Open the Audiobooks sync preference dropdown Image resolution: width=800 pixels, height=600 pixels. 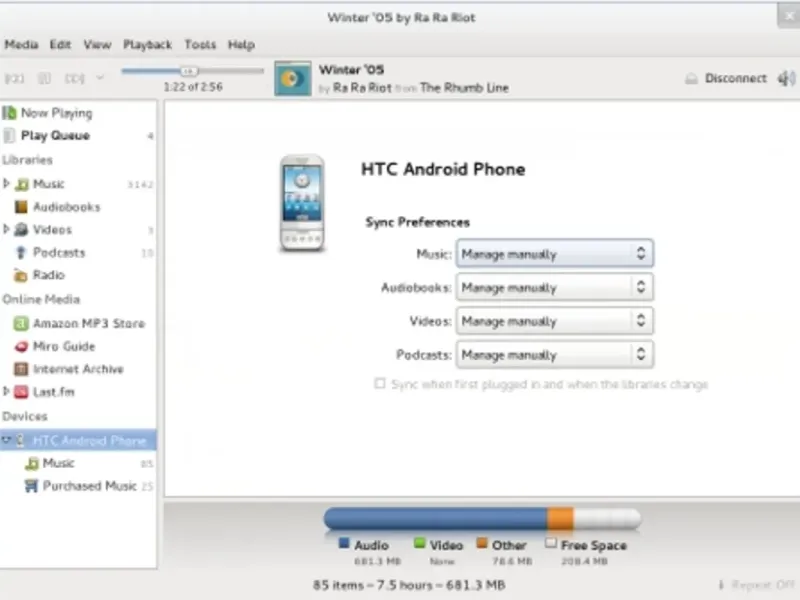pyautogui.click(x=555, y=287)
